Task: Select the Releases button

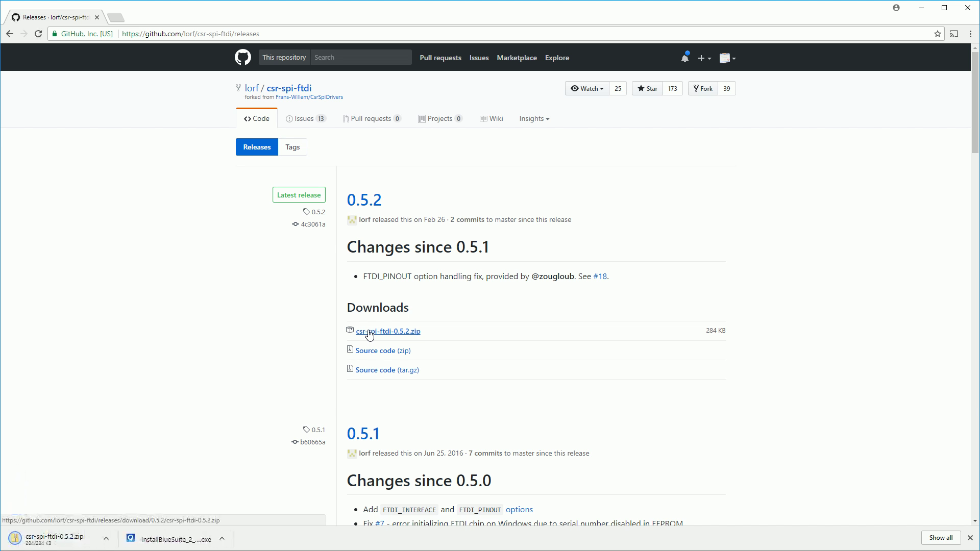Action: [257, 147]
